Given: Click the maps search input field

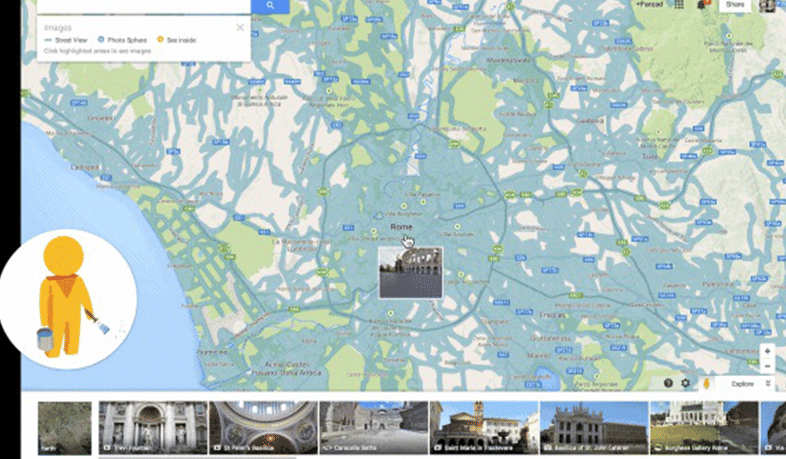Looking at the screenshot, I should pos(144,6).
